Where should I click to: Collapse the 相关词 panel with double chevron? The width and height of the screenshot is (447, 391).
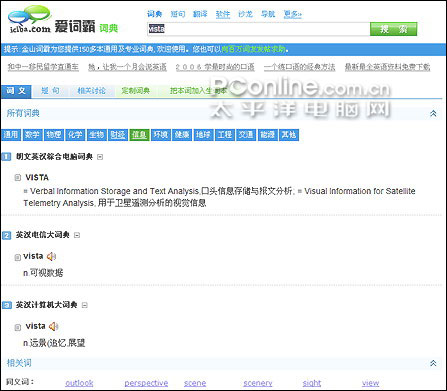click(x=433, y=363)
